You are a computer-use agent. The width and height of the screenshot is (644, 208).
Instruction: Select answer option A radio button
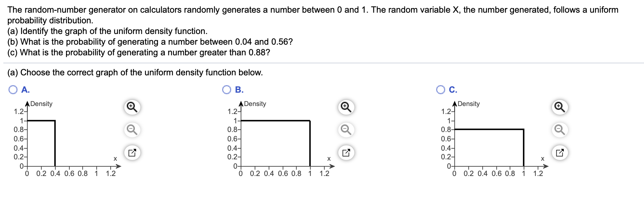tap(13, 90)
